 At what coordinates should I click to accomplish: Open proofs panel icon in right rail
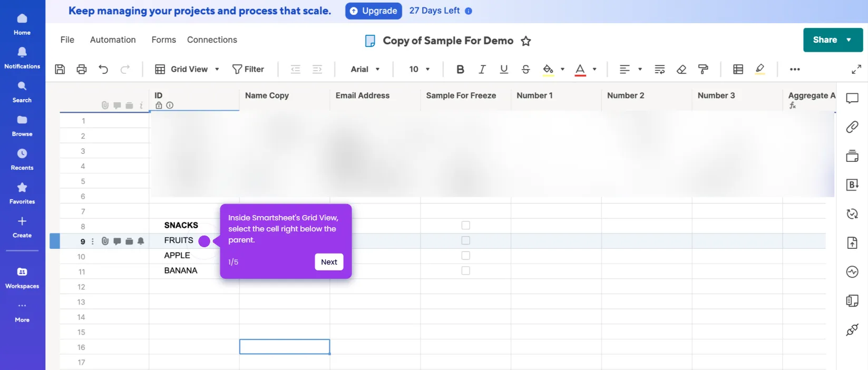852,156
